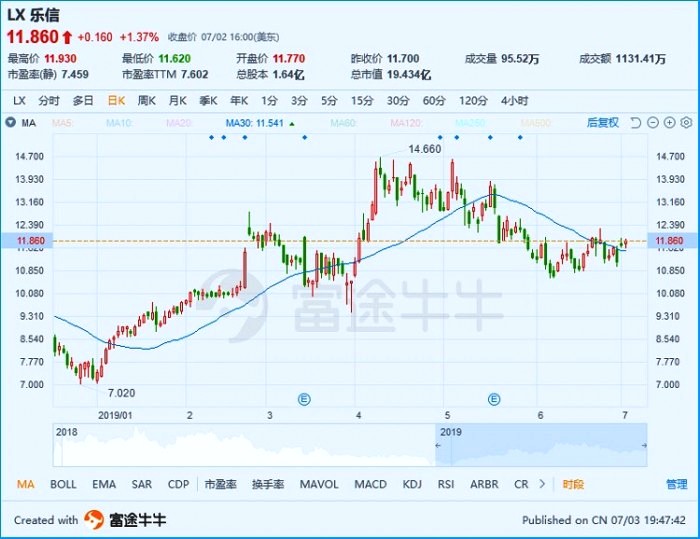Switch to the 周K weekly tab
The width and height of the screenshot is (700, 539).
point(146,101)
